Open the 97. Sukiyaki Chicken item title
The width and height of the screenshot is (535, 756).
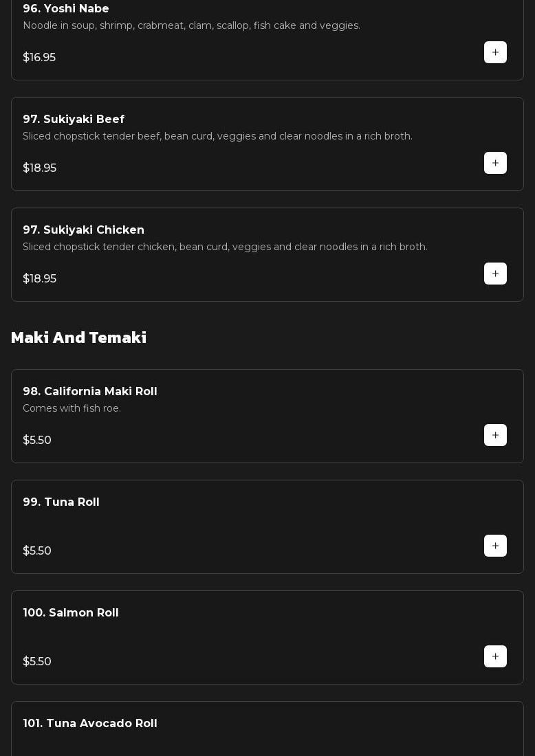click(x=83, y=230)
